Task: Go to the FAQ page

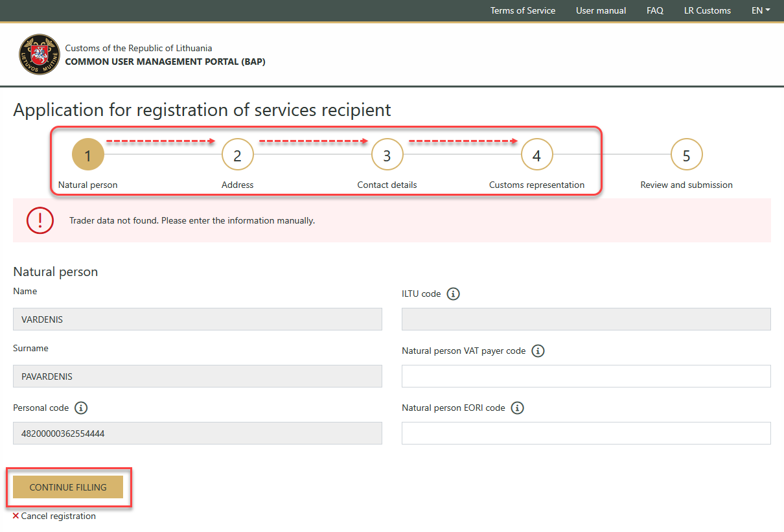Action: [654, 10]
